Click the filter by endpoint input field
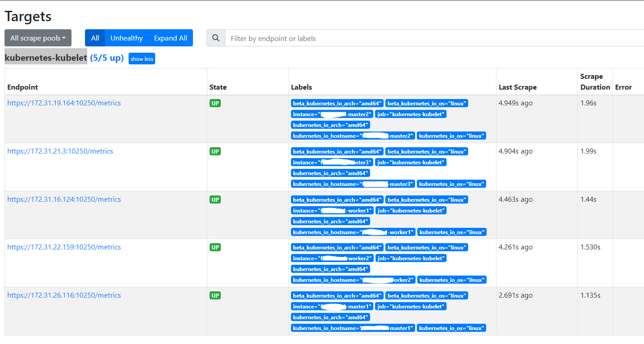The height and width of the screenshot is (344, 644). 432,38
